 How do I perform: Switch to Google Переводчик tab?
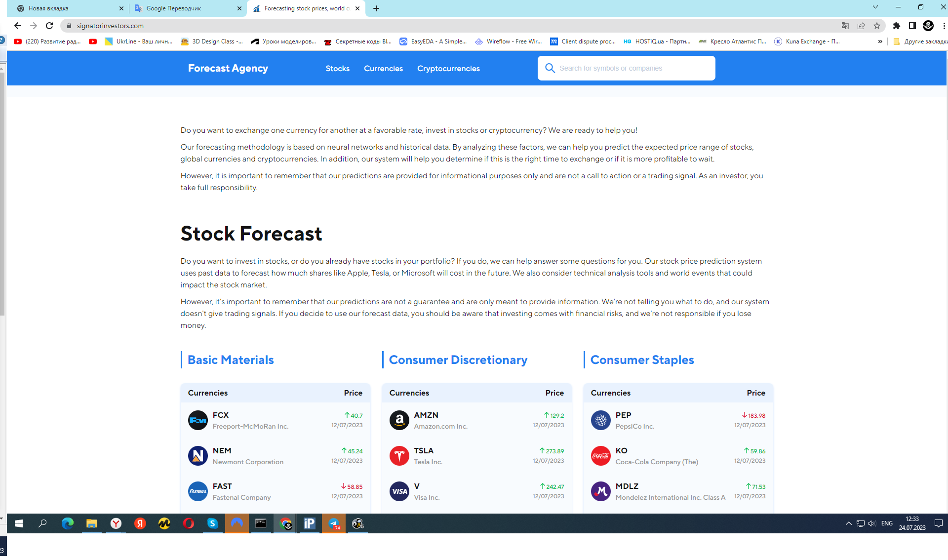pyautogui.click(x=188, y=8)
